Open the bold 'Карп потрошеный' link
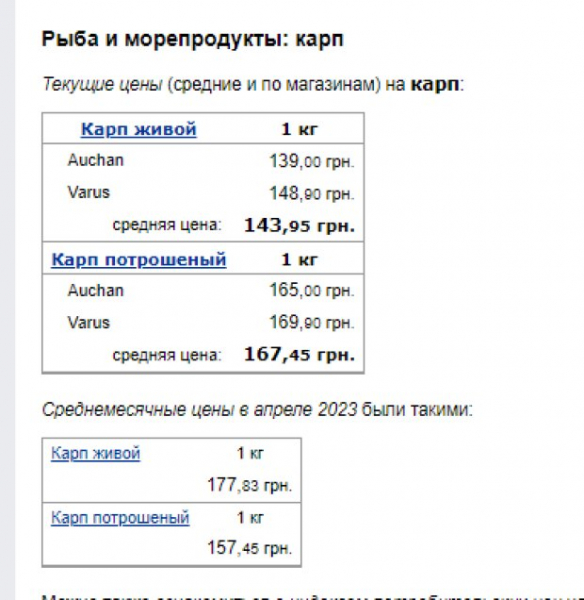 click(139, 260)
